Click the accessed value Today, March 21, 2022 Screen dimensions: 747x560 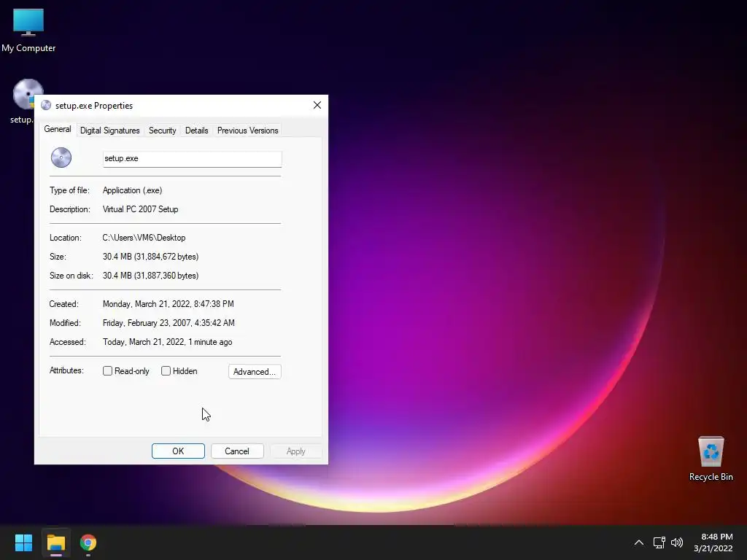[x=167, y=342]
